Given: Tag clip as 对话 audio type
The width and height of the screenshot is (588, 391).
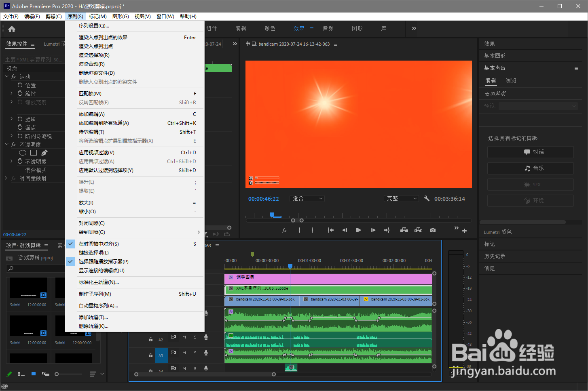Looking at the screenshot, I should (x=531, y=152).
